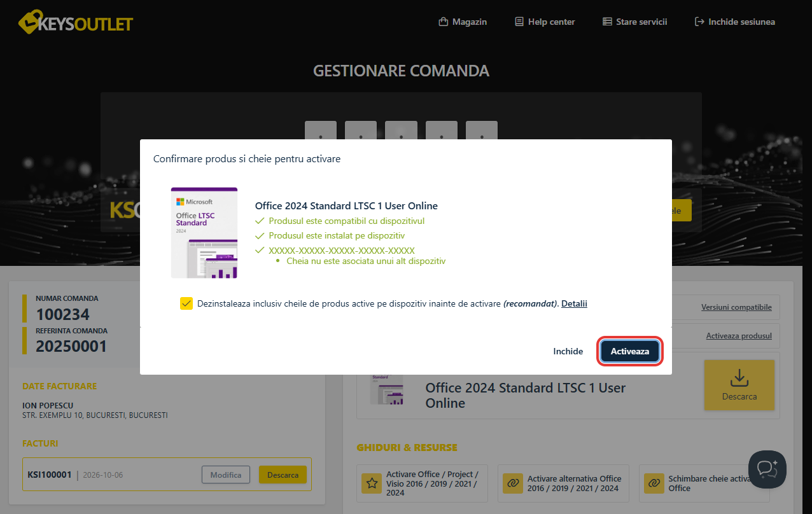This screenshot has height=514, width=812.
Task: Open the chat support widget
Action: point(767,469)
